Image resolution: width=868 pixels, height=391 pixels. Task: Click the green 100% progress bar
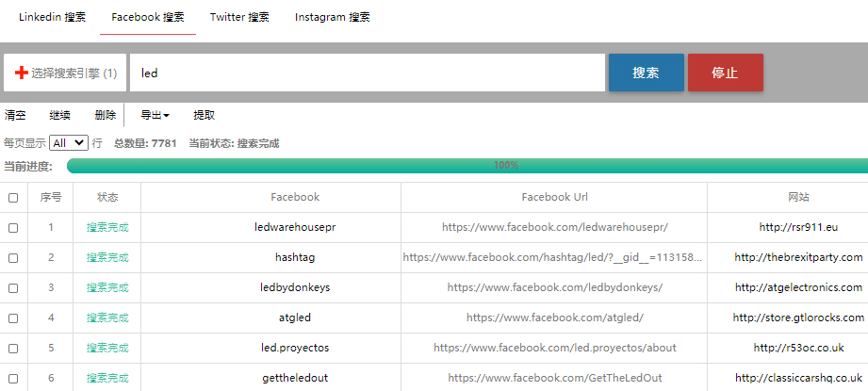click(x=467, y=166)
